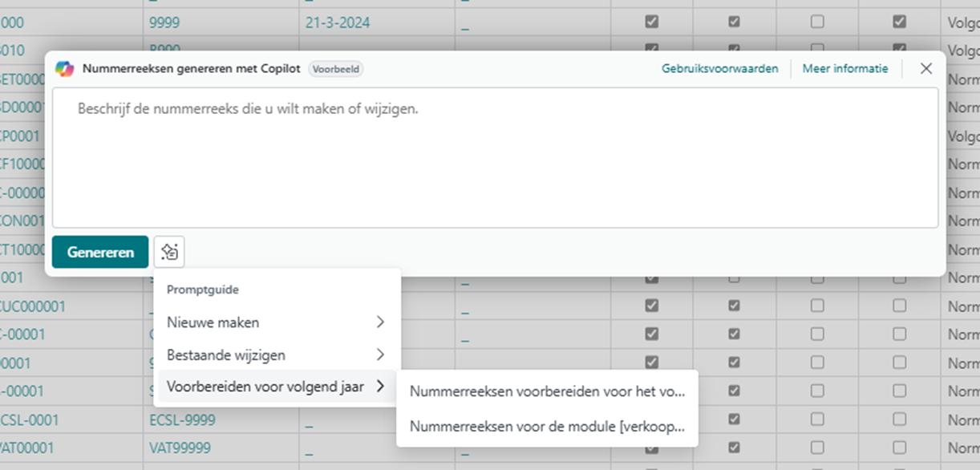Pick 'Nummerreeksen voorbereiden voor het vo...' prompt
The height and width of the screenshot is (470, 980).
[547, 391]
